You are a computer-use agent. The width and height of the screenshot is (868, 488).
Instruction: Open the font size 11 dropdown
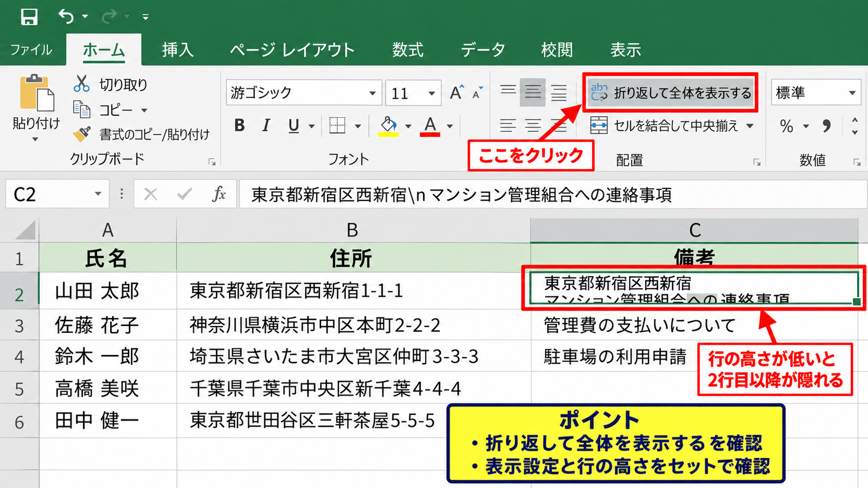pyautogui.click(x=431, y=93)
